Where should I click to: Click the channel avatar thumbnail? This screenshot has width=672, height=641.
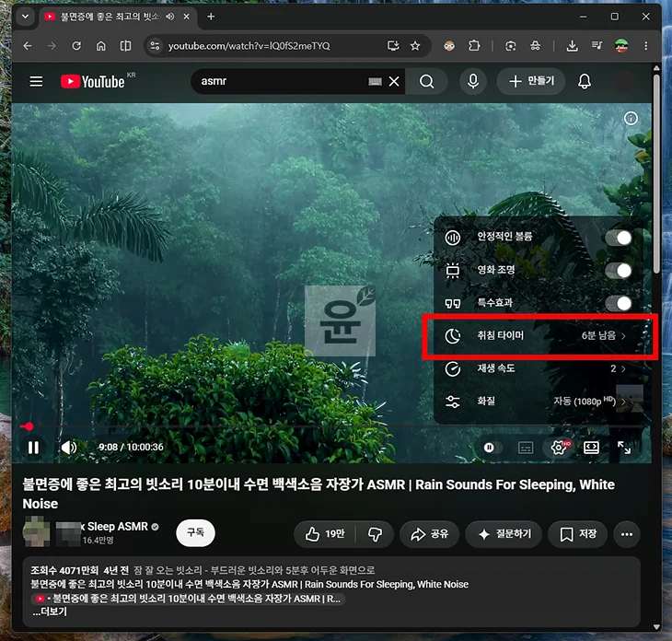[x=36, y=531]
